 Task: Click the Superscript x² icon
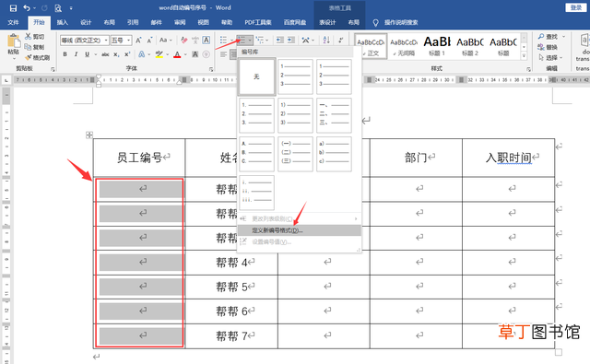coord(127,54)
